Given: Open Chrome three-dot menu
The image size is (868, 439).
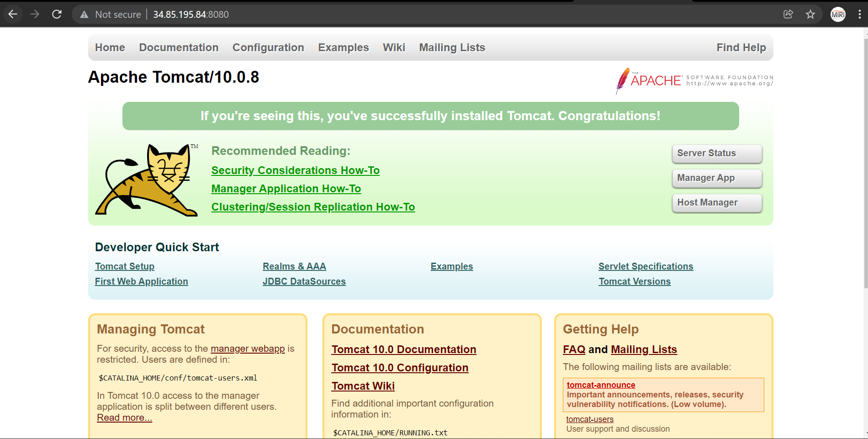Looking at the screenshot, I should tap(859, 15).
